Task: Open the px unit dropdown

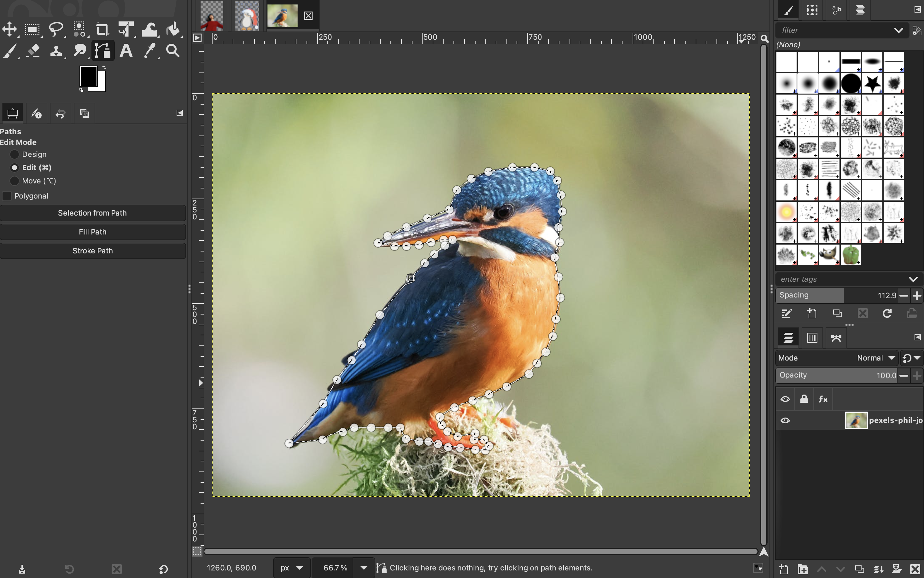Action: pos(291,568)
